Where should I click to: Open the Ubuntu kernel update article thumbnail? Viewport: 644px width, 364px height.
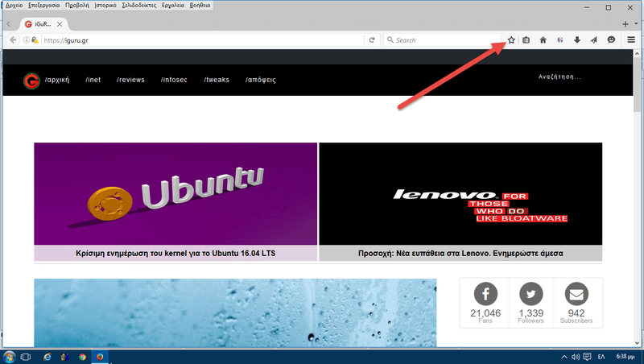[x=175, y=193]
